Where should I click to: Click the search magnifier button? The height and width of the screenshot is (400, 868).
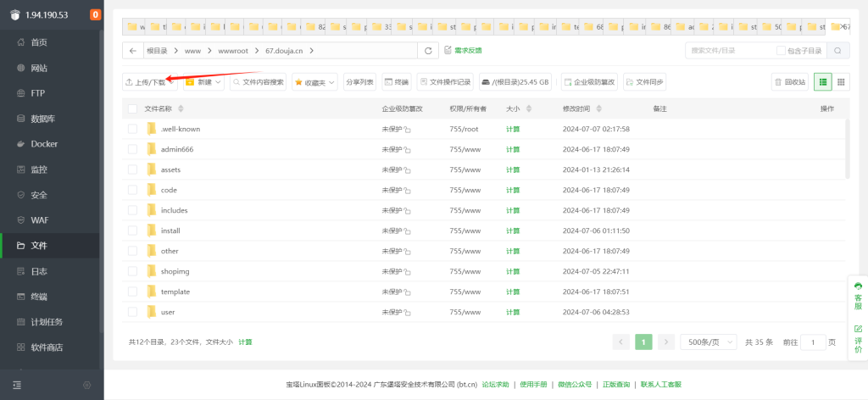coord(838,50)
